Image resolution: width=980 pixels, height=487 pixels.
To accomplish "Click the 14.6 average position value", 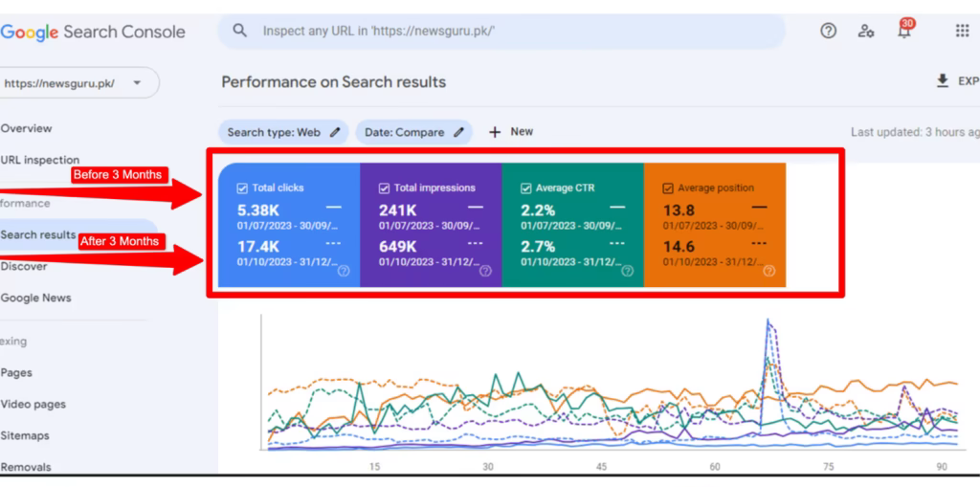I will pyautogui.click(x=679, y=247).
